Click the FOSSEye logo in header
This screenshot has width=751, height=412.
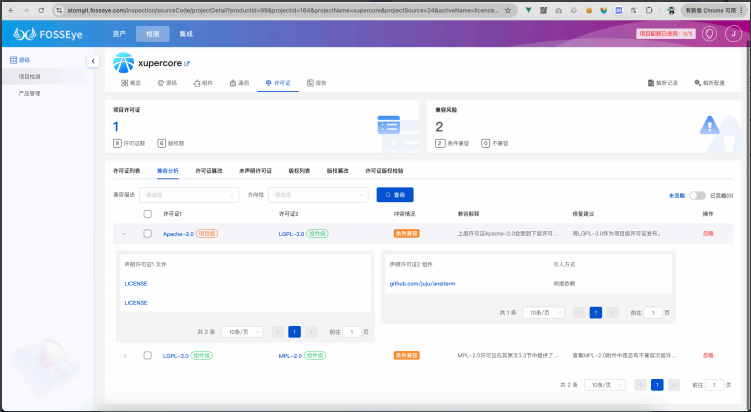coord(48,34)
